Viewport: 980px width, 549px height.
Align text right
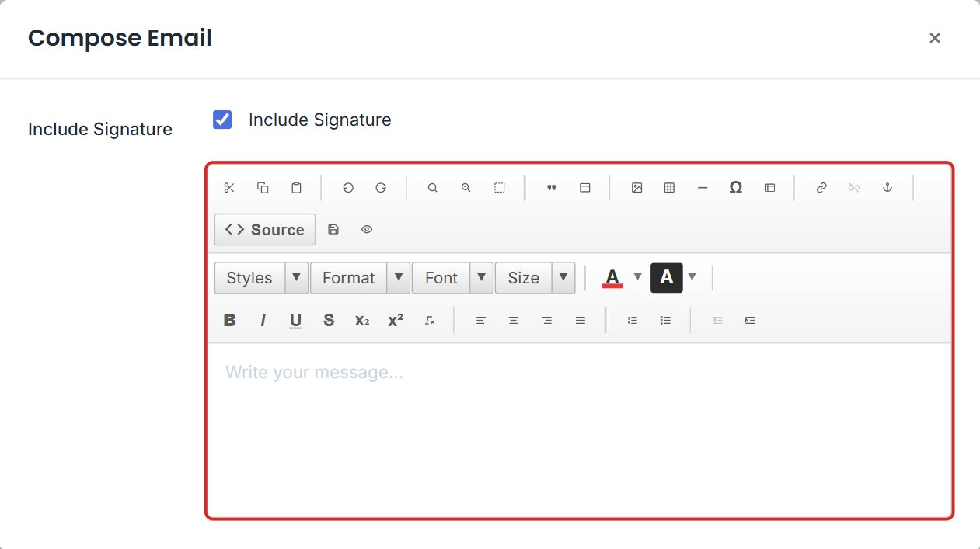[547, 320]
